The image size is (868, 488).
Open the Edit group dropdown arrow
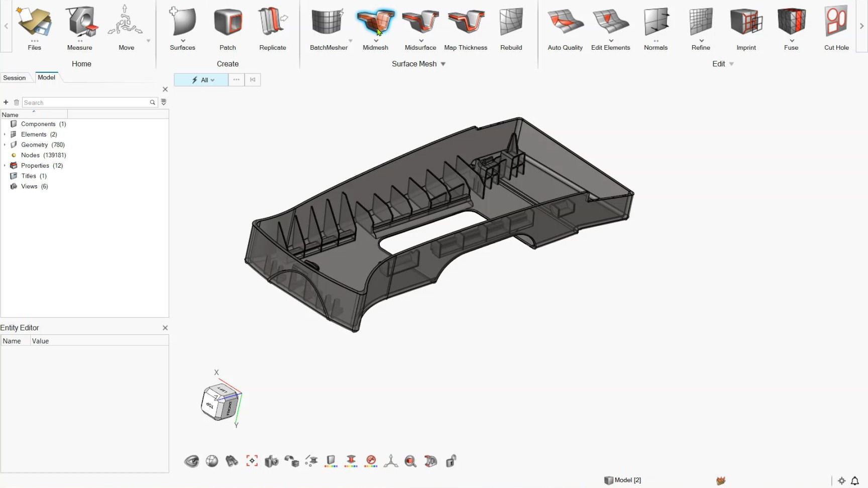[731, 64]
